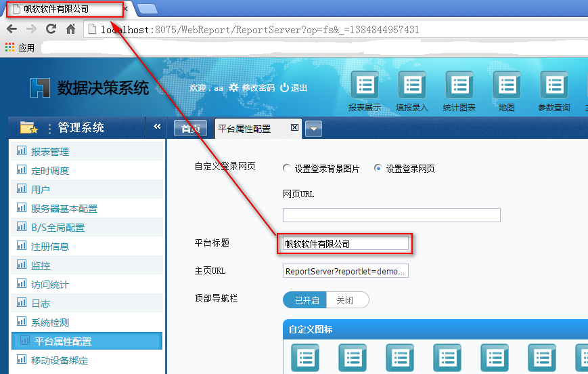
Task: Open 服务器基本配置 in sidebar
Action: pos(87,209)
